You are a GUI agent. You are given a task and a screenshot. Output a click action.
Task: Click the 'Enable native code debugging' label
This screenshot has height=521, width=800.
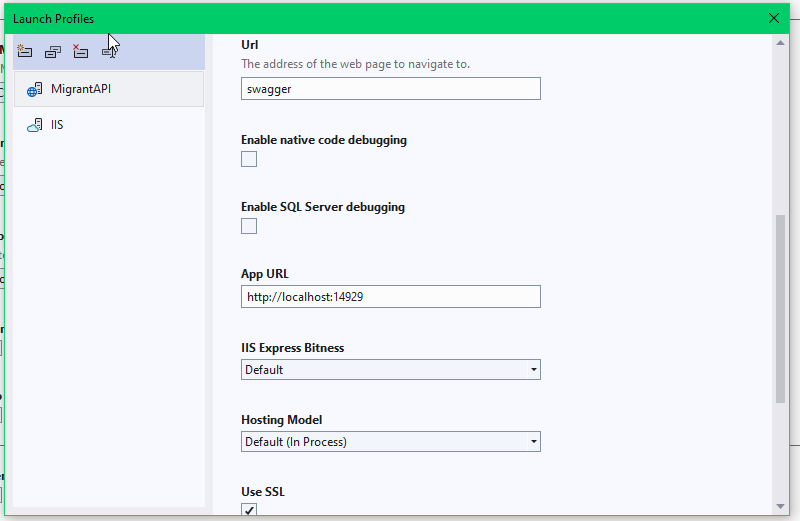coord(324,140)
